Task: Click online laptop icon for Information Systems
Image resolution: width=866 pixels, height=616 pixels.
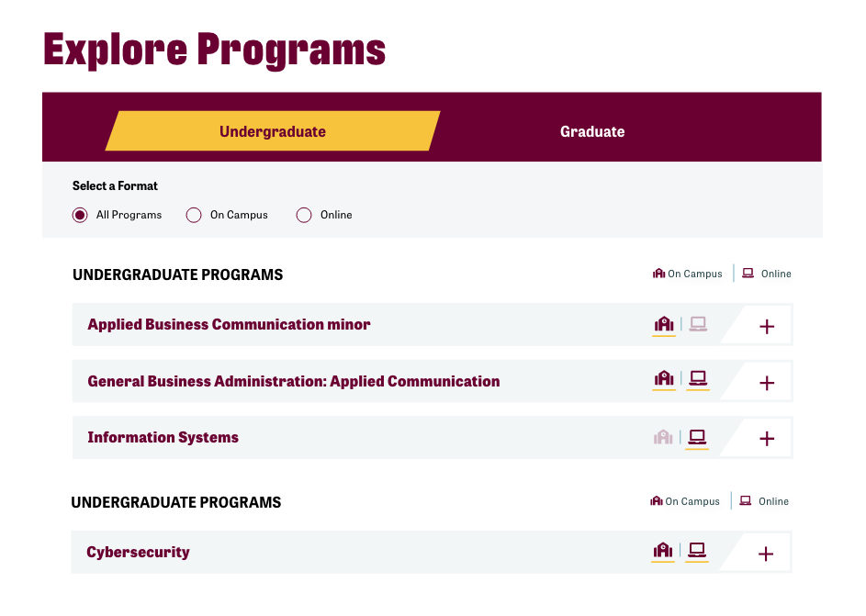Action: coord(698,437)
